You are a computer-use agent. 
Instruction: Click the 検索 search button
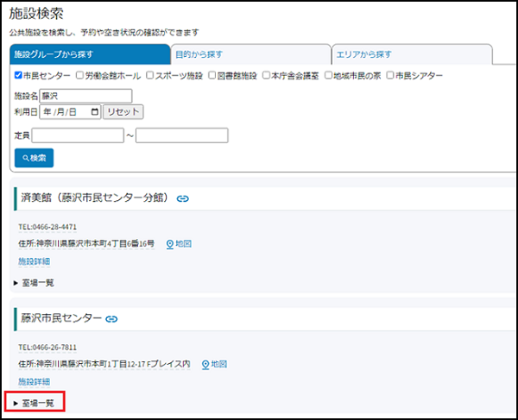pos(34,158)
